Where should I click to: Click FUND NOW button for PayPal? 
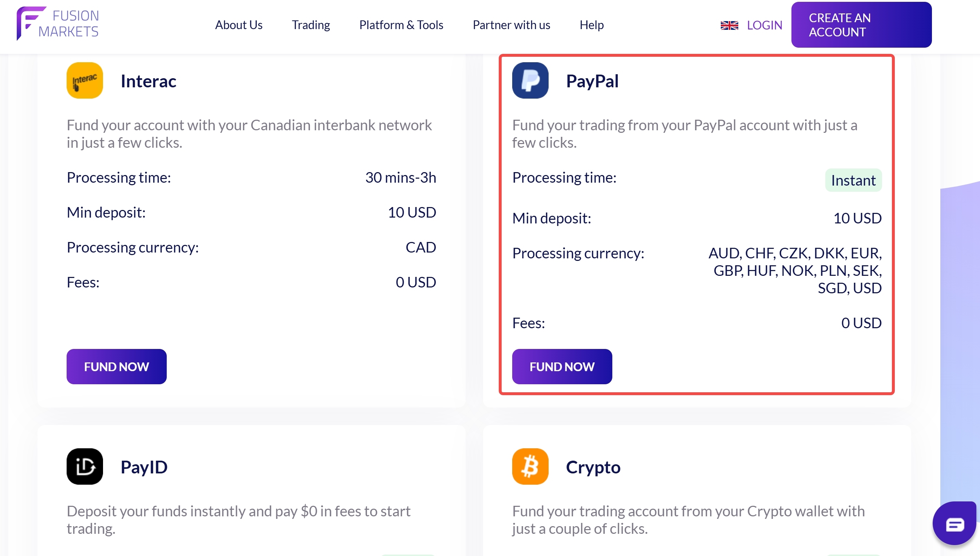click(561, 366)
